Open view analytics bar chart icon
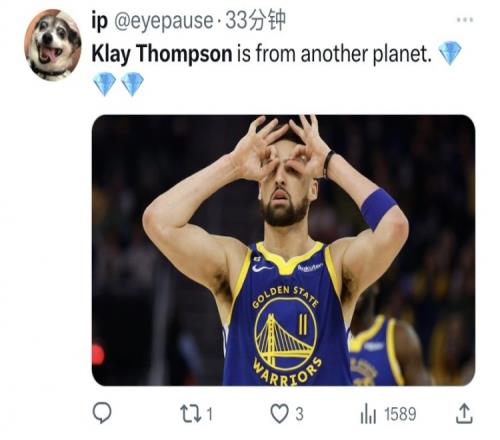500x440 pixels. [x=368, y=414]
